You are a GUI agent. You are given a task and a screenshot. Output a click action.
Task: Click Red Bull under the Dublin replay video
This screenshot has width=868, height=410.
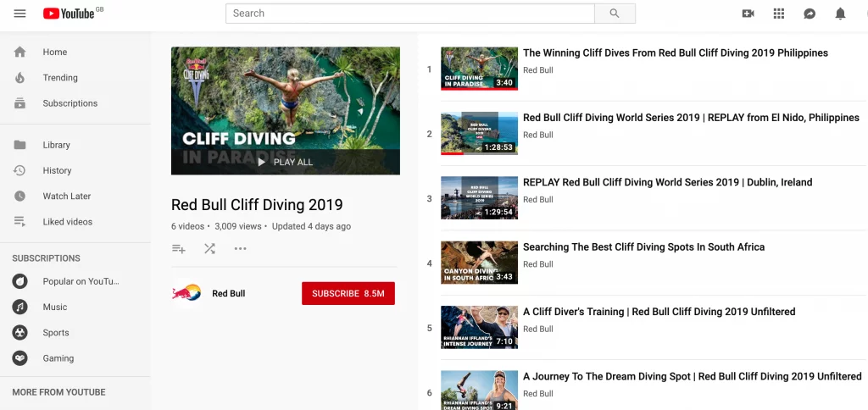[538, 200]
